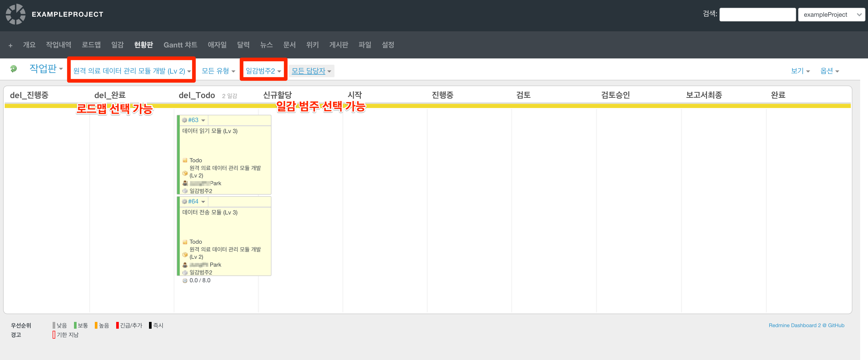The width and height of the screenshot is (868, 360).
Task: Click the category icon in card #63
Action: 185,191
